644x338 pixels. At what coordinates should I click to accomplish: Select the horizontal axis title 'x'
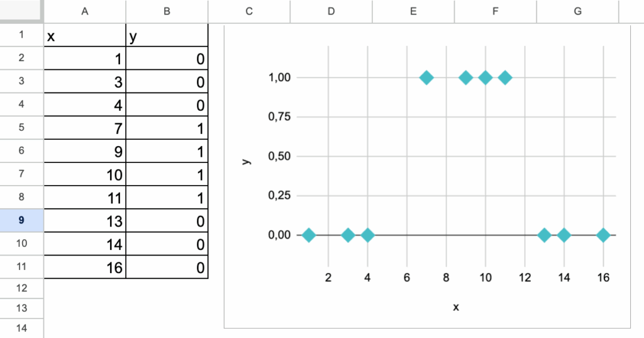(x=456, y=307)
